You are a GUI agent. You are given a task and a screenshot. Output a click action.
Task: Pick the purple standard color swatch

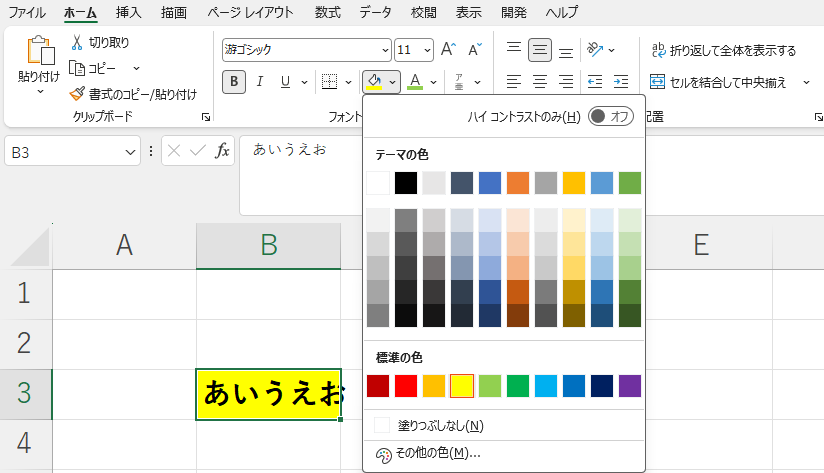pos(630,386)
